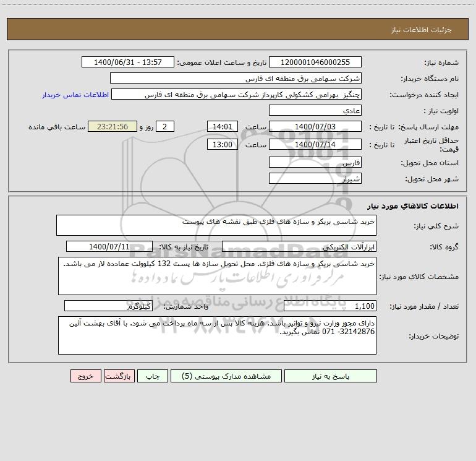Click the label واحد شمارش
Screen dimensions: 476x461
pos(186,306)
